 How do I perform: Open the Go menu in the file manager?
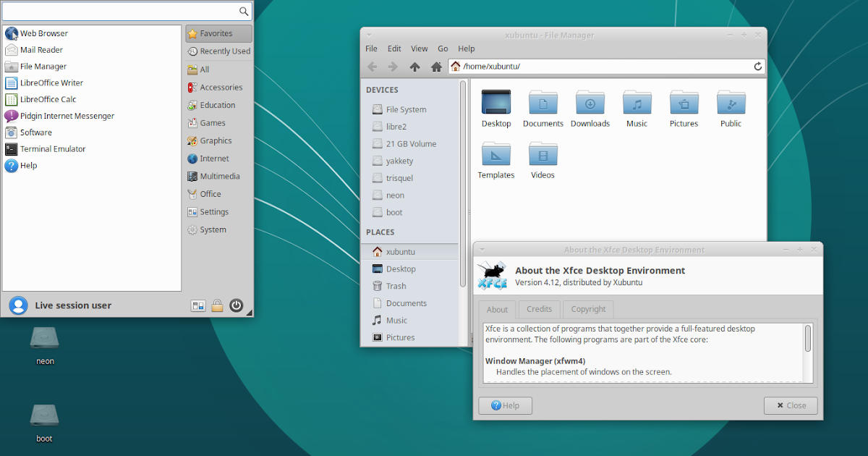(443, 48)
